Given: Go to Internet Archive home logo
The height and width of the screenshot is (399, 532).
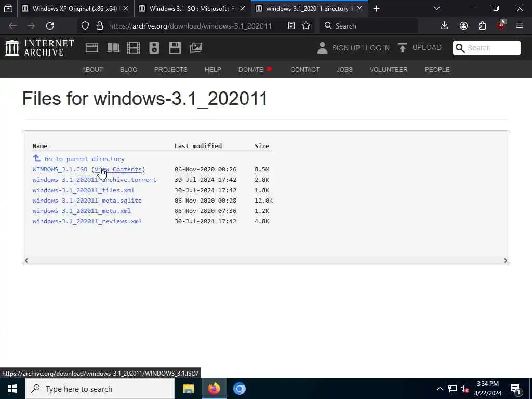Looking at the screenshot, I should (39, 48).
